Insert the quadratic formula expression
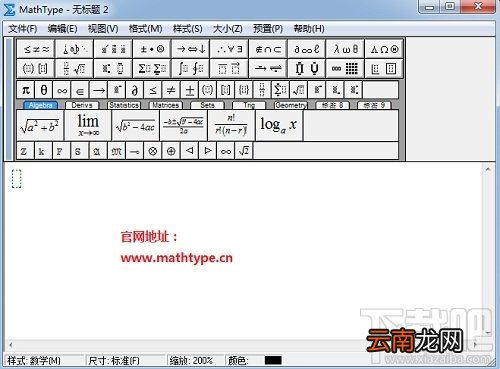500x369 pixels. click(183, 125)
